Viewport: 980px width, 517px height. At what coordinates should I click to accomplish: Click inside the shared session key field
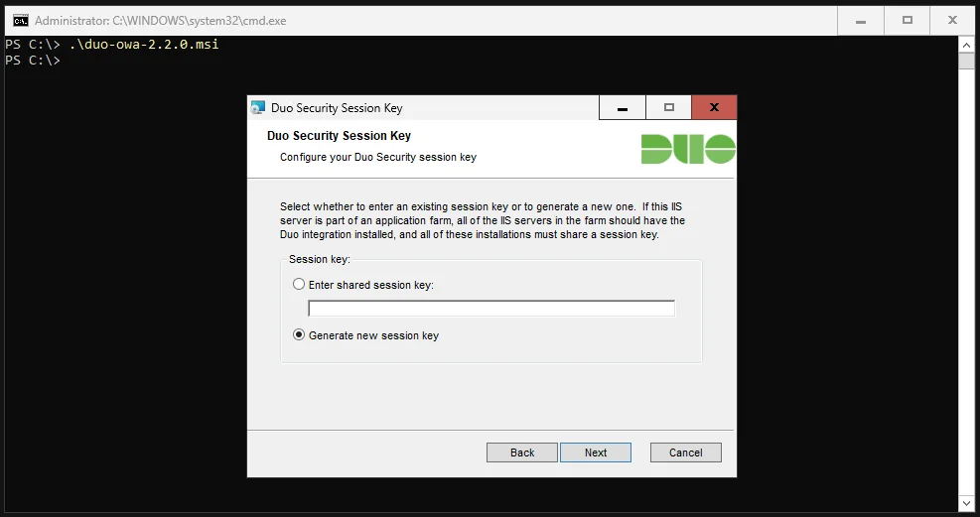point(491,309)
